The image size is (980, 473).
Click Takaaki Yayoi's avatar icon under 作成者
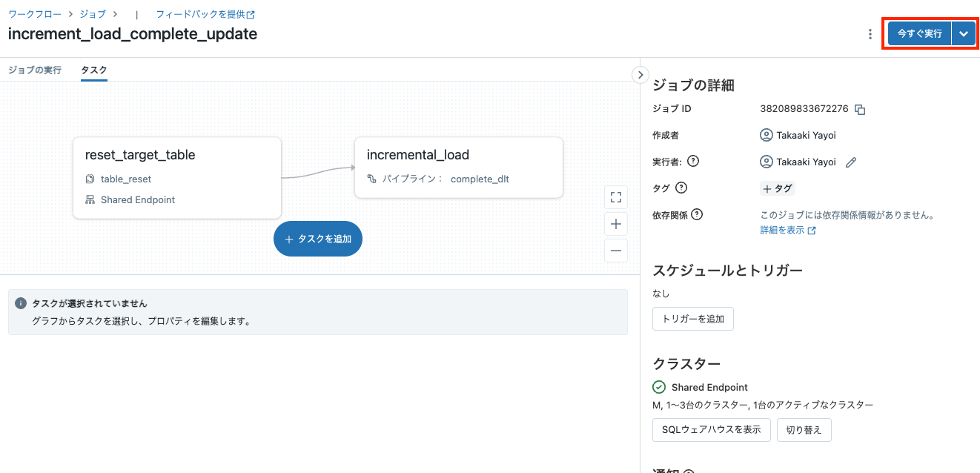(x=766, y=135)
